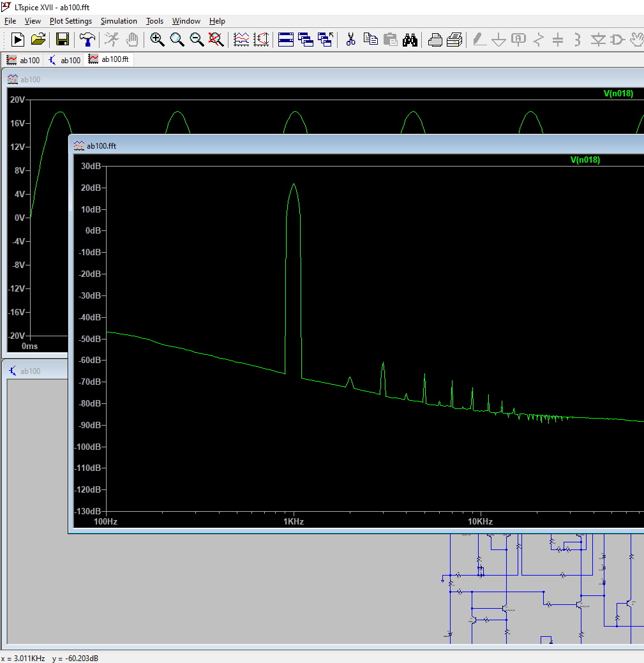Click the Print icon with paper
Viewport: 644px width, 663px height.
pyautogui.click(x=454, y=40)
